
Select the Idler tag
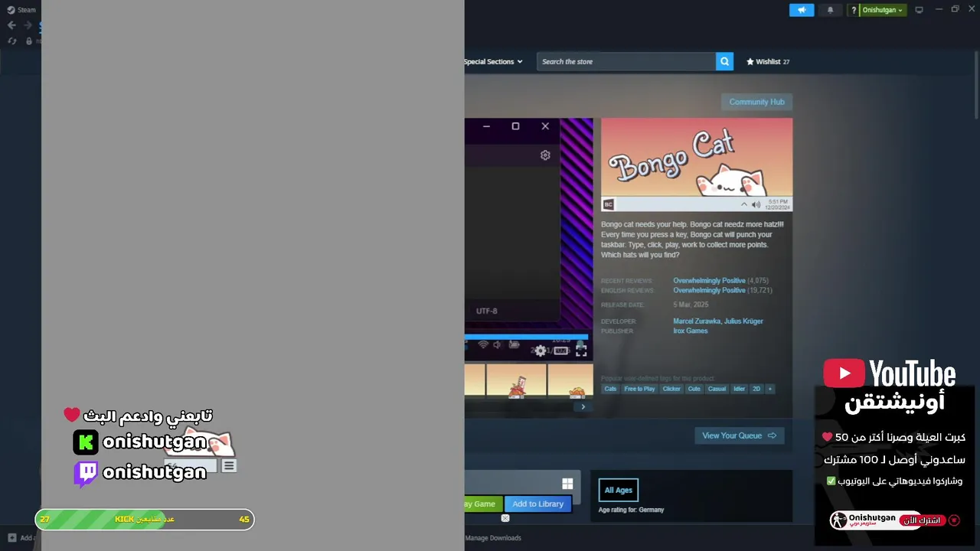point(739,389)
